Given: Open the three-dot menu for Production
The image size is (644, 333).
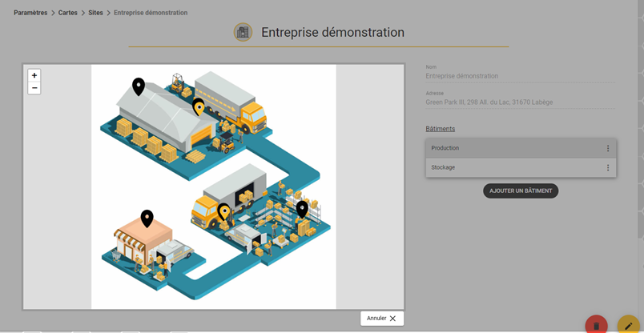Looking at the screenshot, I should [608, 148].
